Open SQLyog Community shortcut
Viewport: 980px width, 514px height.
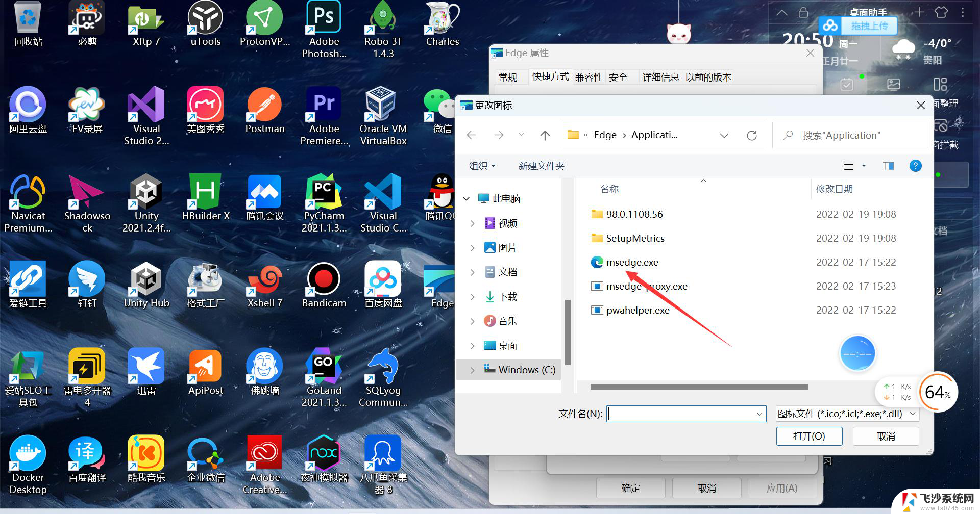(383, 378)
